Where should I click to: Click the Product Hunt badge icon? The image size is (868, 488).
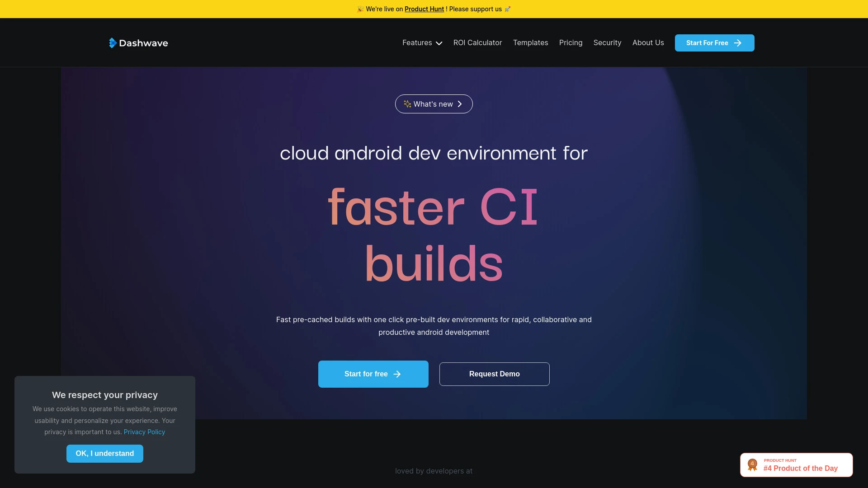(752, 465)
